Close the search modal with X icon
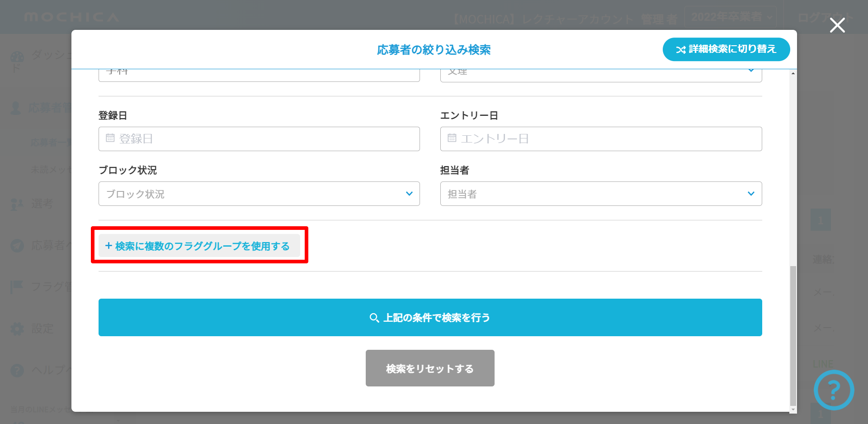 coord(837,25)
